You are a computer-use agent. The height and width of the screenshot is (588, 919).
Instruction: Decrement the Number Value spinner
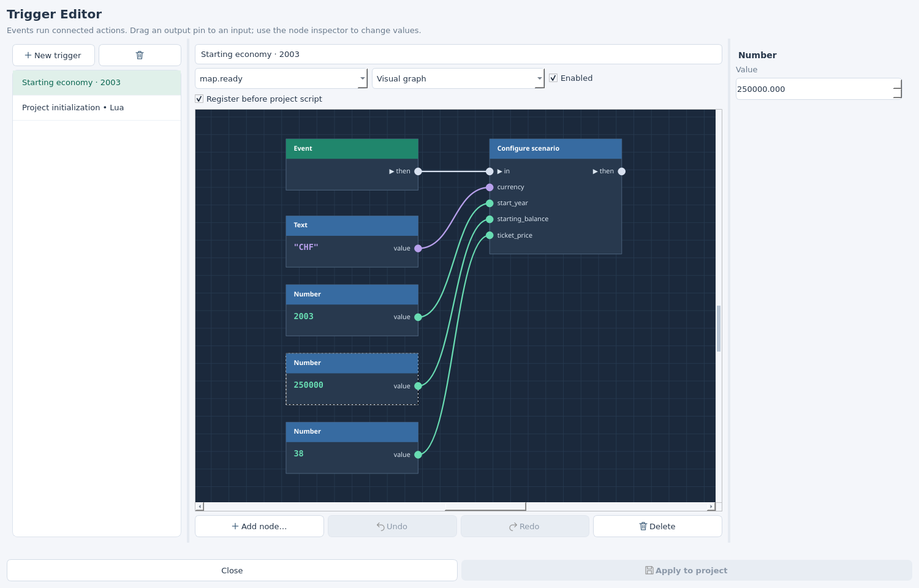[898, 94]
